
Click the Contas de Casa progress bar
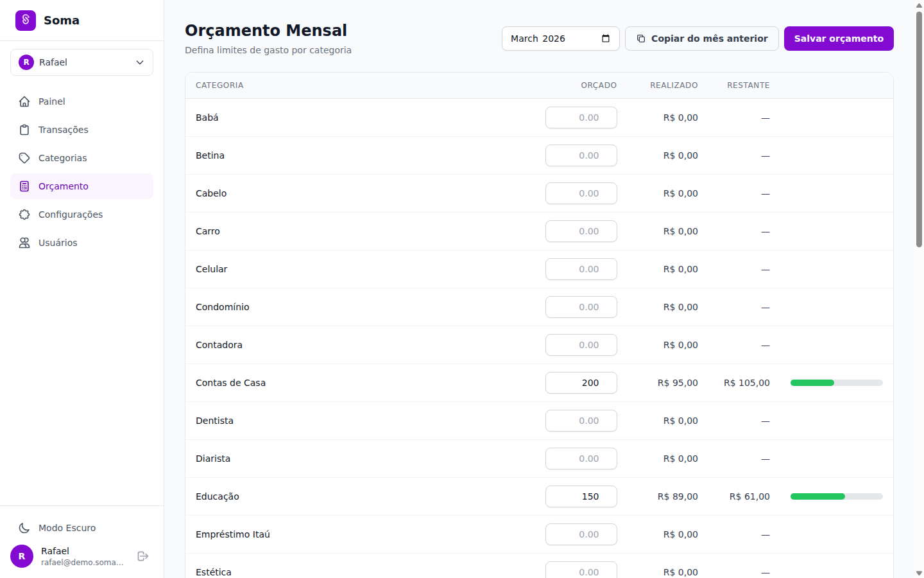(836, 382)
